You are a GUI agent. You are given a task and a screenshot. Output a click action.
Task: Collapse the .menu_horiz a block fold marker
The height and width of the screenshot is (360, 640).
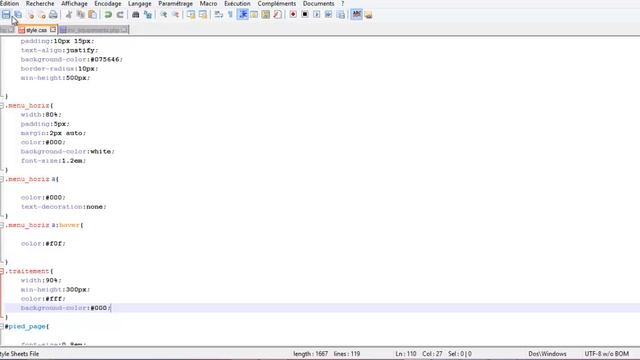[2, 179]
